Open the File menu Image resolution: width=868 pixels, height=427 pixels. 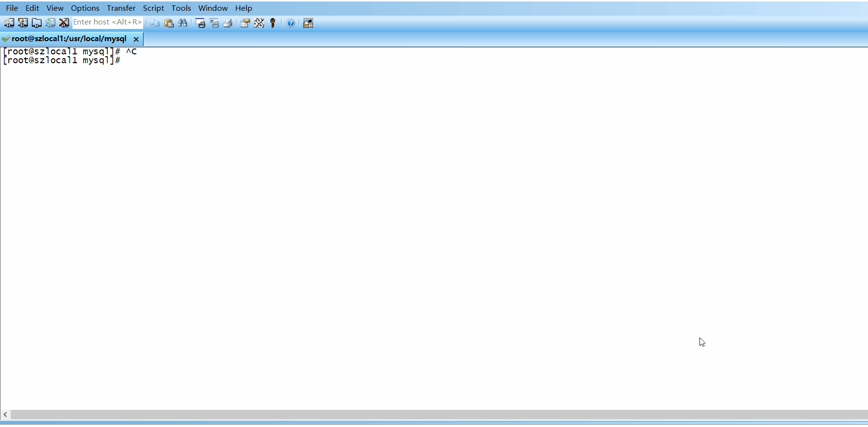(12, 8)
